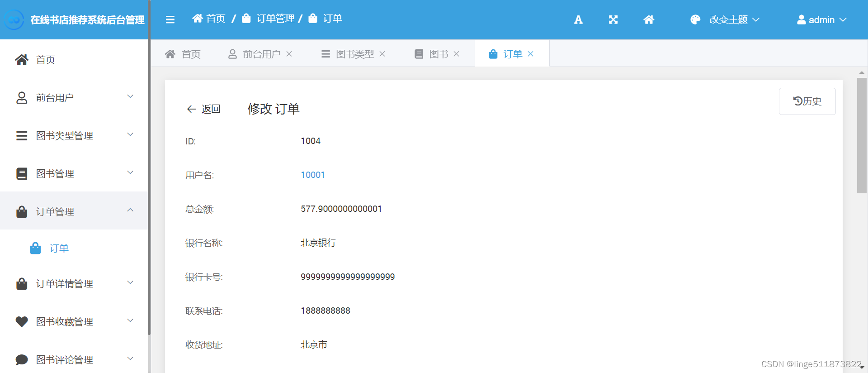Switch to the 首页 tab
868x373 pixels.
click(x=183, y=54)
